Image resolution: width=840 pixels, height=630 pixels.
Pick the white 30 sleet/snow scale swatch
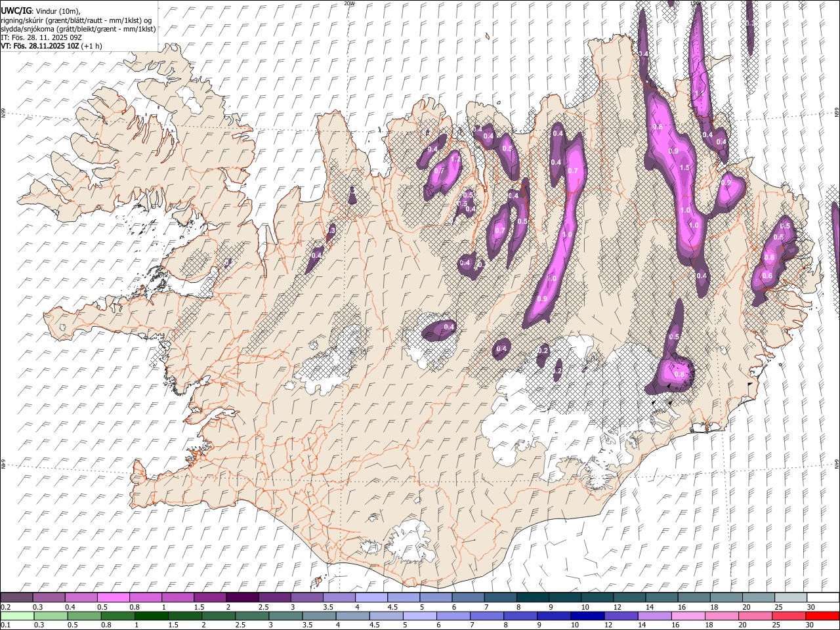[x=822, y=597]
